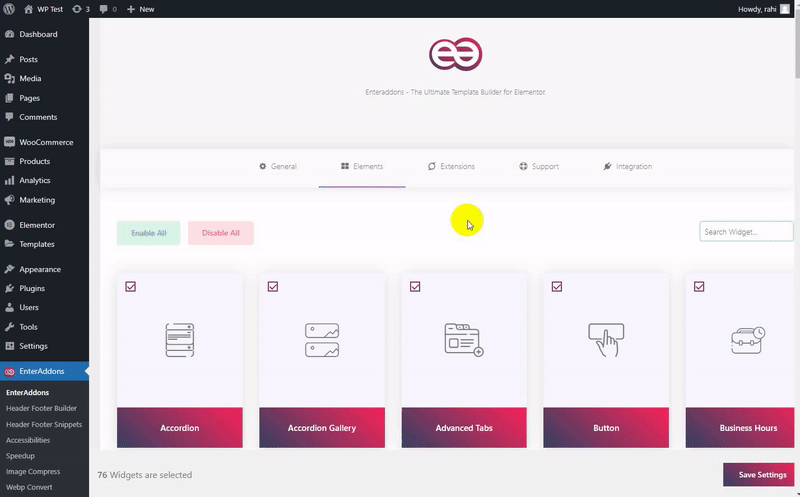Uncheck the Accordion widget checkbox
This screenshot has height=497, width=800.
[131, 287]
